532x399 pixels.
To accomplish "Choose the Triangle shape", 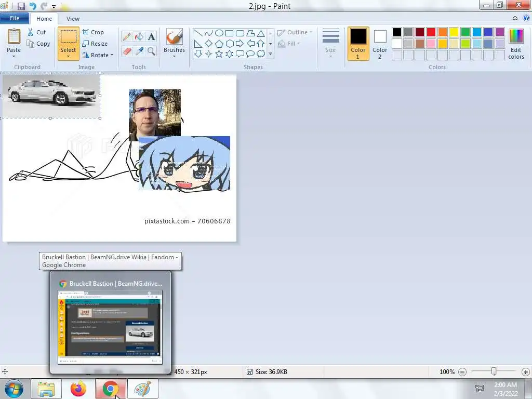I will pyautogui.click(x=261, y=33).
